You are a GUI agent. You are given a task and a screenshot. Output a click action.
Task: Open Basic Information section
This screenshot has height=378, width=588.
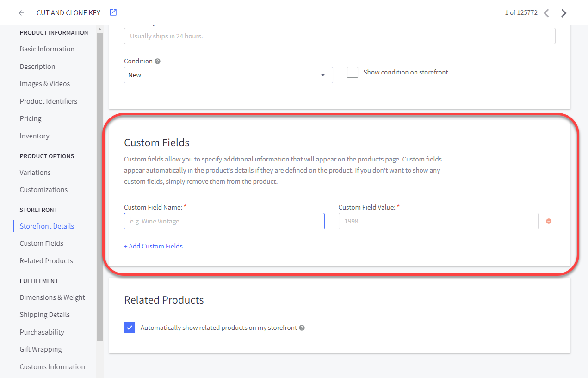point(47,49)
